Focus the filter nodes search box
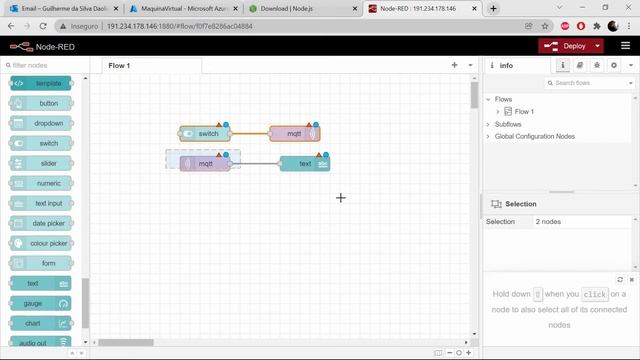The height and width of the screenshot is (360, 640). coord(45,65)
